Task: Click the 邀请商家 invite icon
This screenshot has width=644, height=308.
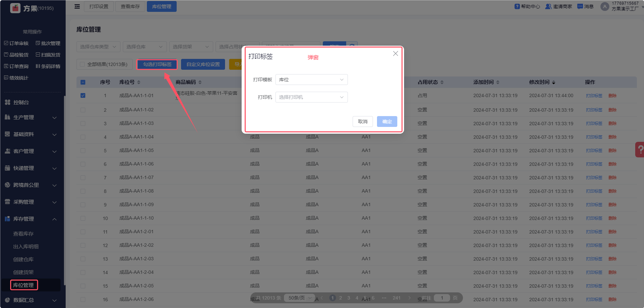Action: (x=548, y=6)
